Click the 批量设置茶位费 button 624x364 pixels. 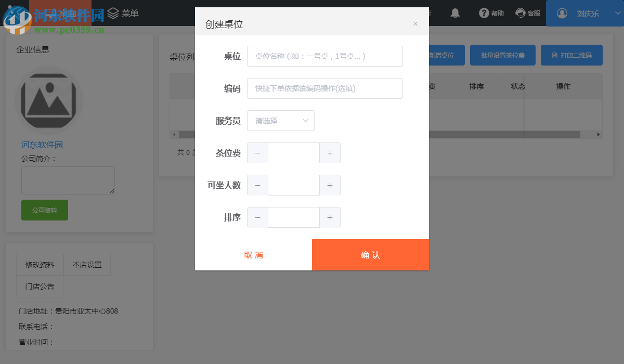point(502,55)
